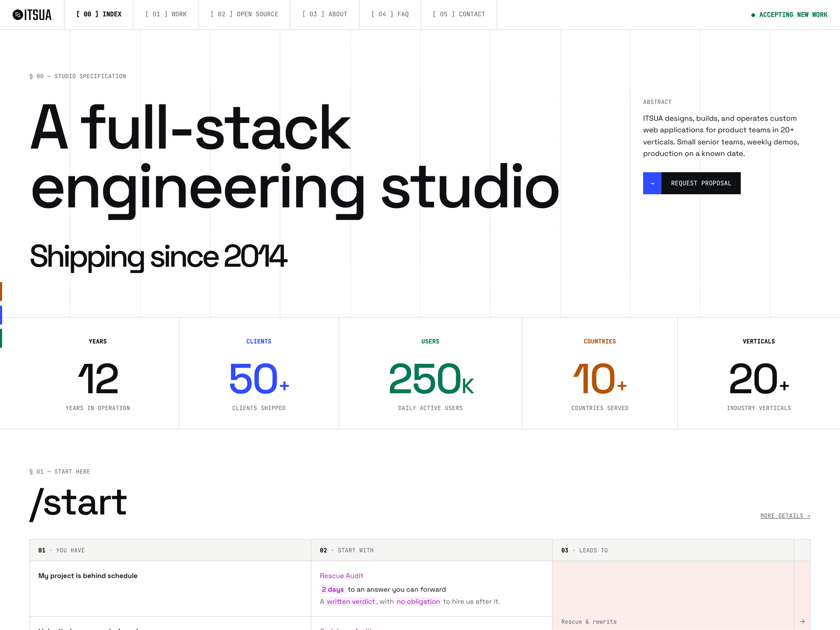Open the INDEX nav item
This screenshot has width=840, height=630.
[x=99, y=14]
